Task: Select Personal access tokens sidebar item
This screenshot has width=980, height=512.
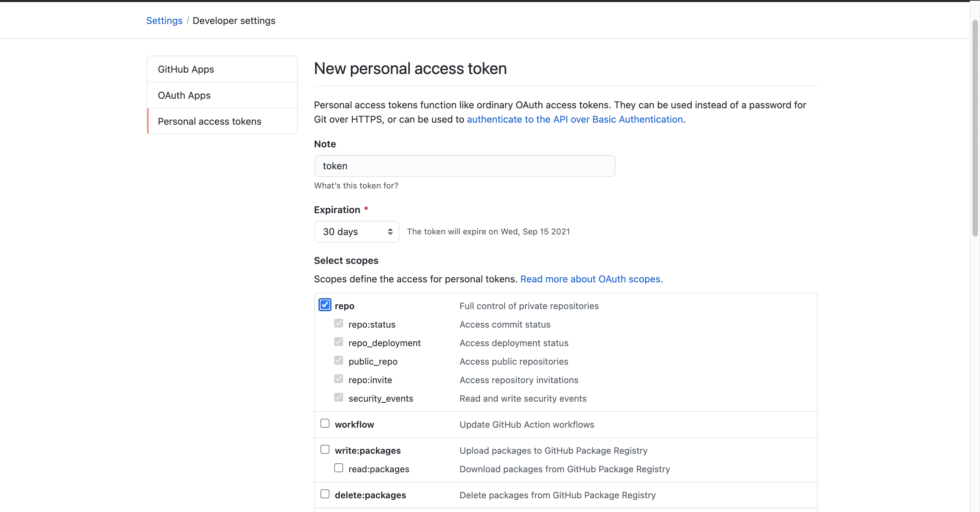Action: point(222,121)
